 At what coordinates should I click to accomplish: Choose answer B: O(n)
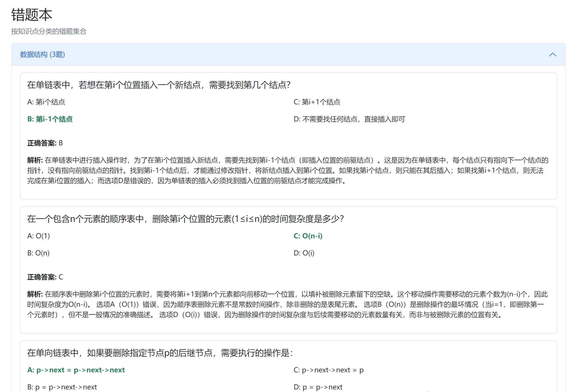38,253
